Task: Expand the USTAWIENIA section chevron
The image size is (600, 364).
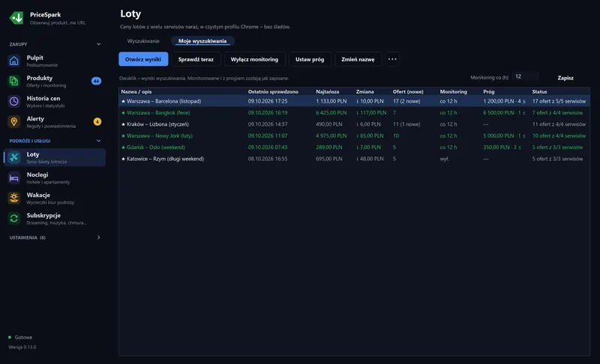Action: coord(99,237)
